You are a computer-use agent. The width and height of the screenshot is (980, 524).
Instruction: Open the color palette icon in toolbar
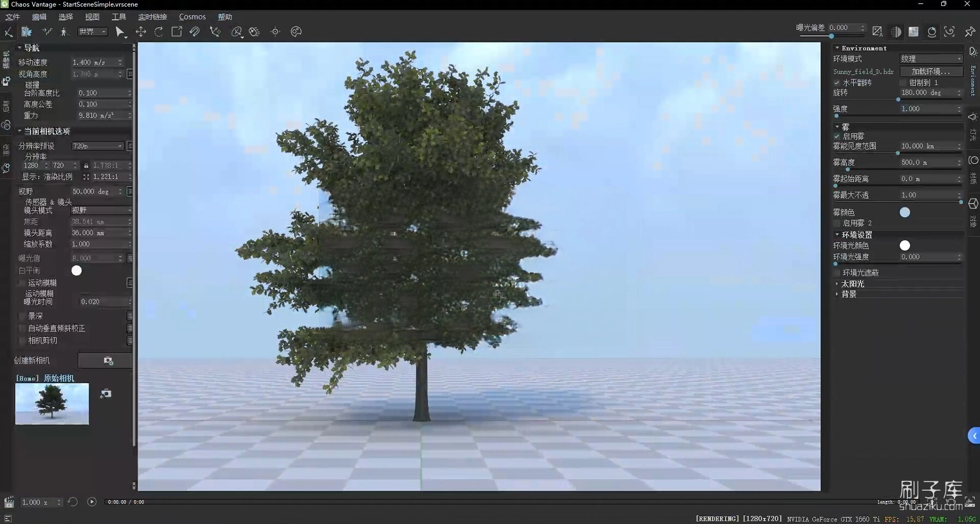pos(296,32)
